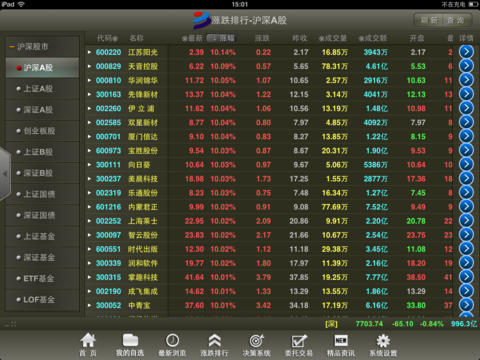Sort by 最新 column header

pos(193,38)
